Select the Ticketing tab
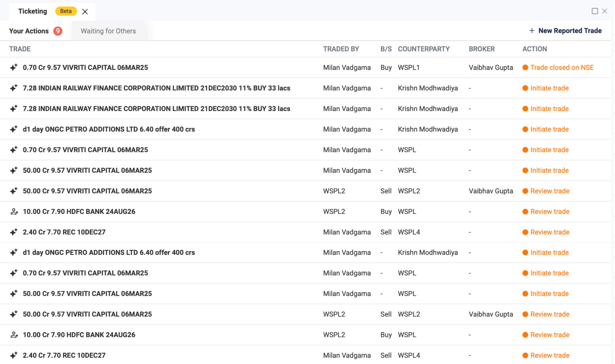Image resolution: width=615 pixels, height=364 pixels. (33, 11)
